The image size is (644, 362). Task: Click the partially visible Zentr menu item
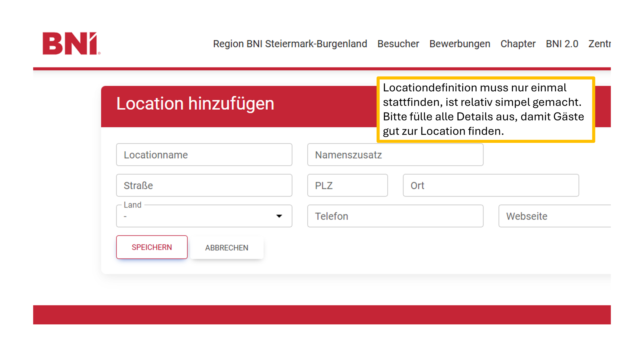pyautogui.click(x=599, y=44)
